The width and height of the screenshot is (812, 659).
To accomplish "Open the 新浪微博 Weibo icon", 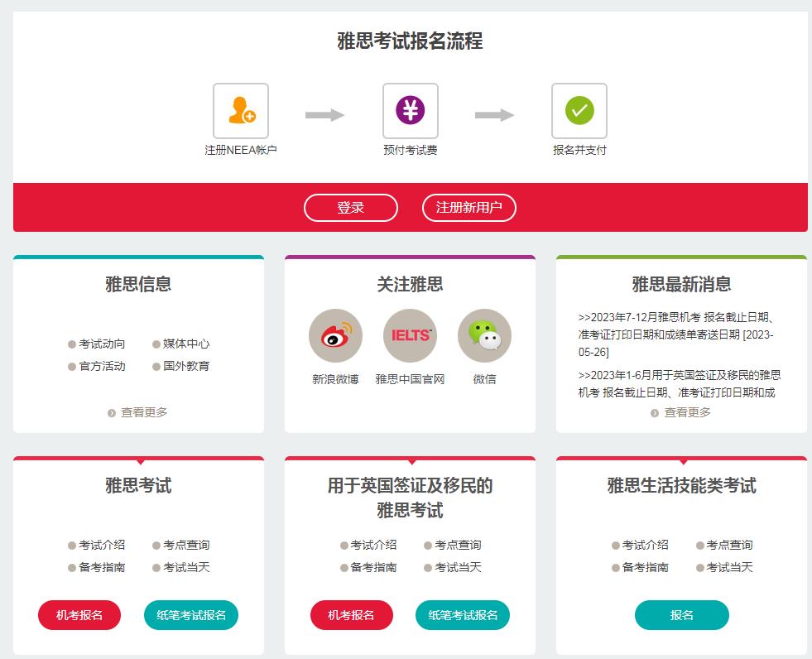I will click(335, 335).
